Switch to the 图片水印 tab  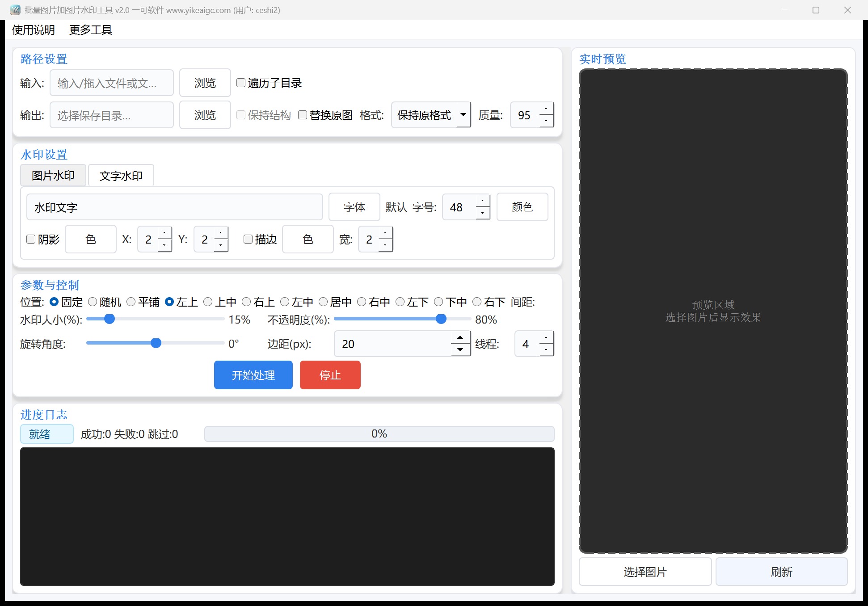point(53,176)
